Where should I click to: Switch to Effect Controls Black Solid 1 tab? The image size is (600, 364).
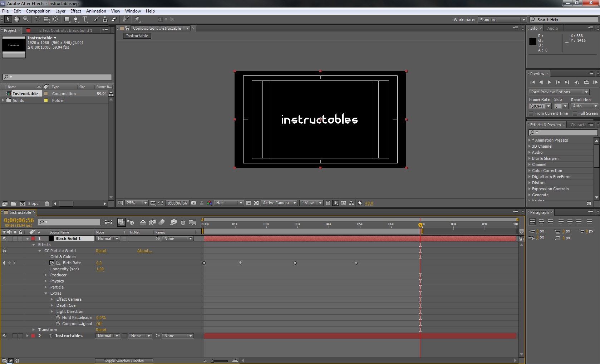(x=66, y=30)
